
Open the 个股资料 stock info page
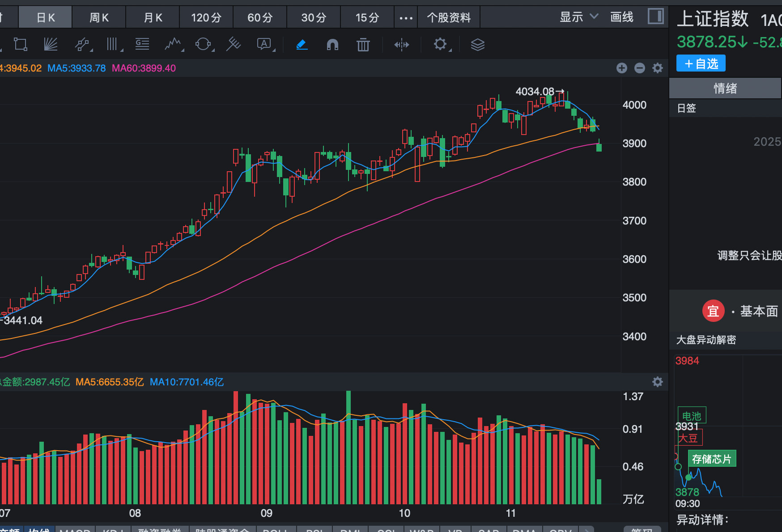pyautogui.click(x=449, y=17)
